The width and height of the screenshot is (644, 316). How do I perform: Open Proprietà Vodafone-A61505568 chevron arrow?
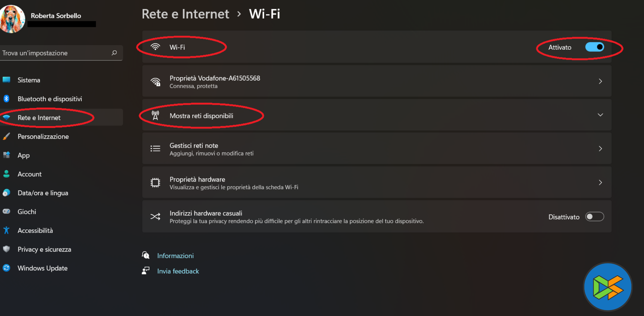click(x=600, y=81)
